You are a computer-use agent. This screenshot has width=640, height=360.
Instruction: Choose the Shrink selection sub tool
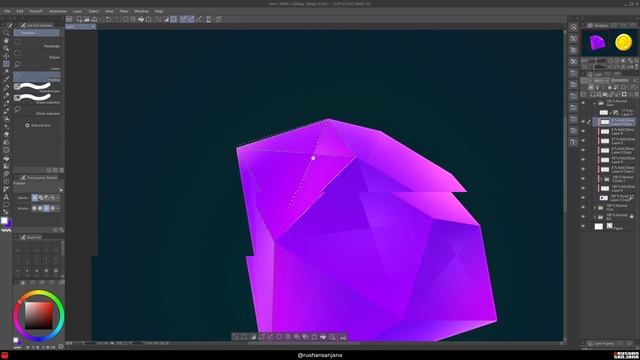[x=37, y=110]
